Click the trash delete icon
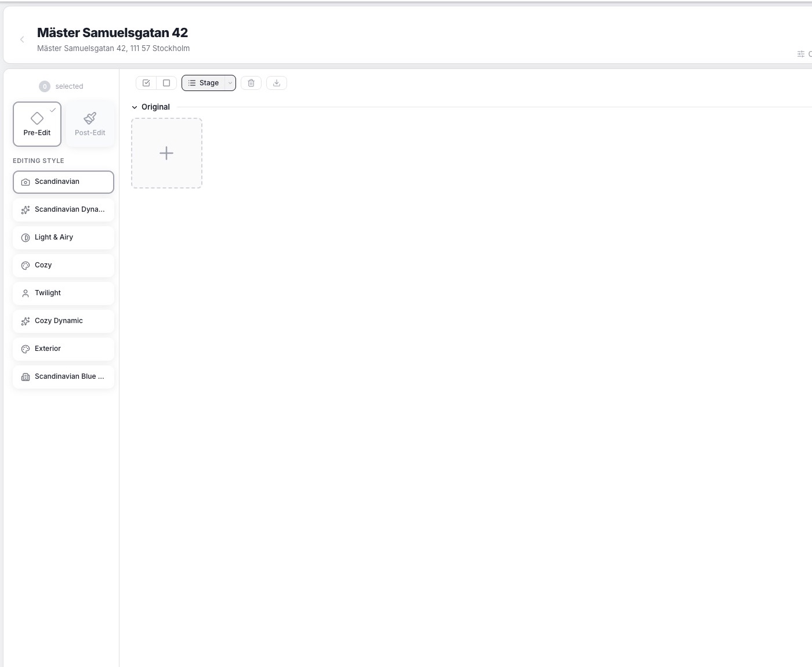The height and width of the screenshot is (667, 812). pos(251,83)
